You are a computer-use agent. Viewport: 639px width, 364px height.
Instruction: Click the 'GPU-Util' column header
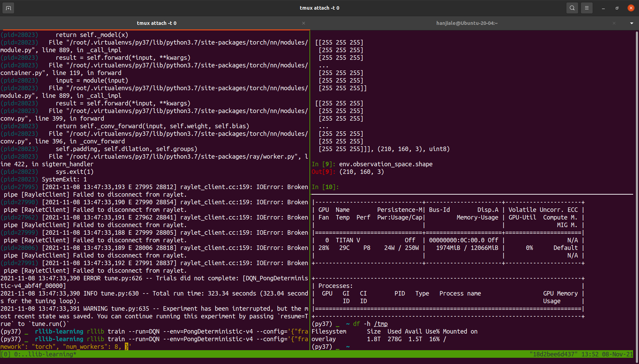click(x=522, y=217)
